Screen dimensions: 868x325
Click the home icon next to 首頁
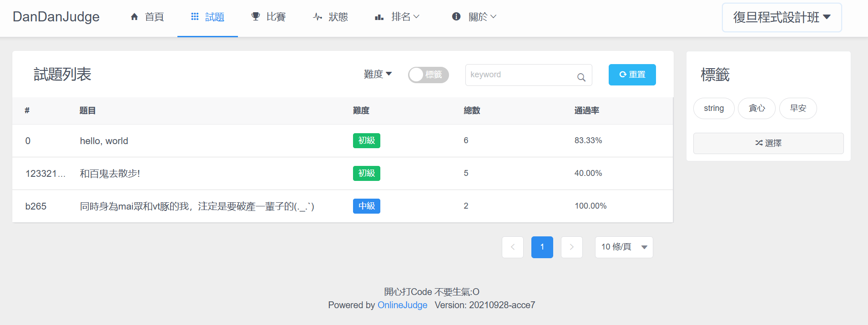(x=134, y=17)
